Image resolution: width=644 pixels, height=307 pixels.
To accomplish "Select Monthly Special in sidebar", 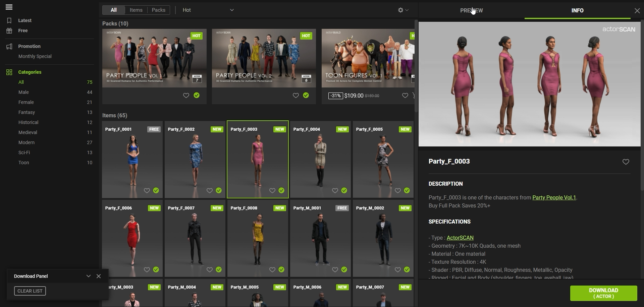I will (x=35, y=56).
